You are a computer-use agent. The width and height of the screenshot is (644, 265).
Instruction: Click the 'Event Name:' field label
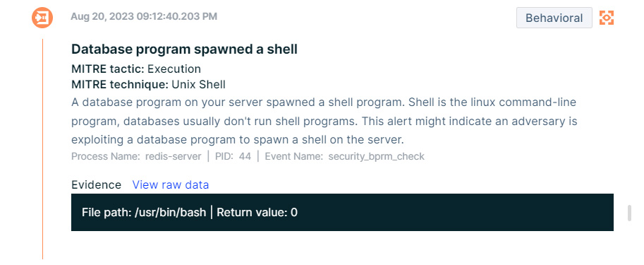pos(294,156)
